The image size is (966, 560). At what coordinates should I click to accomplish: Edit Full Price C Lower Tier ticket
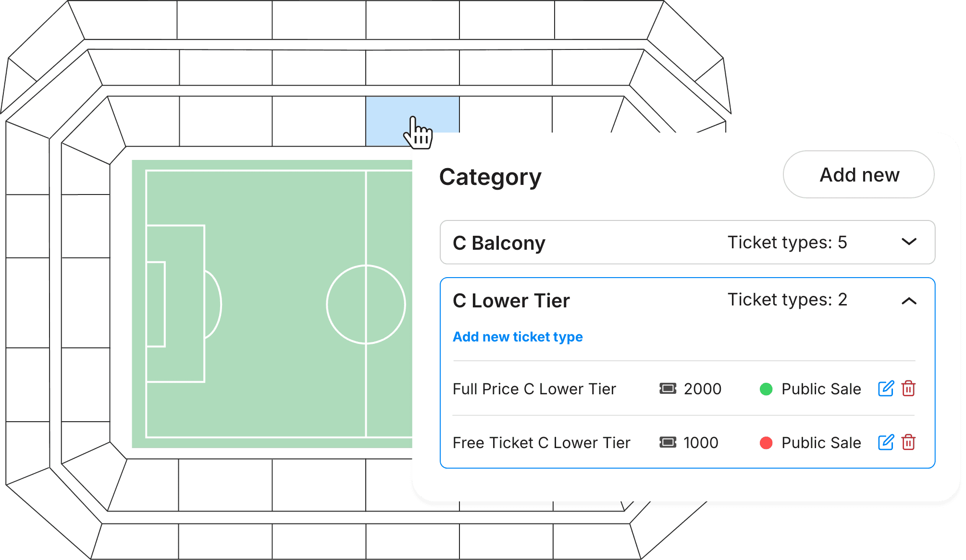pos(885,389)
